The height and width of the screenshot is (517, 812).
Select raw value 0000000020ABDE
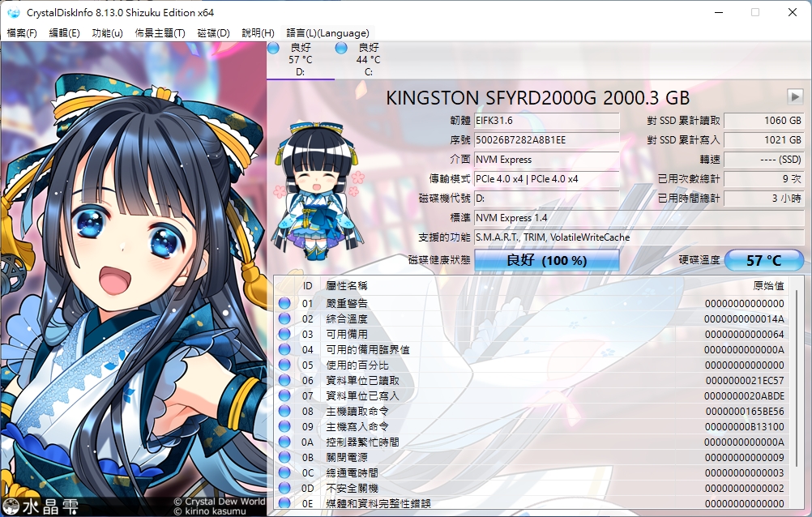(x=744, y=395)
